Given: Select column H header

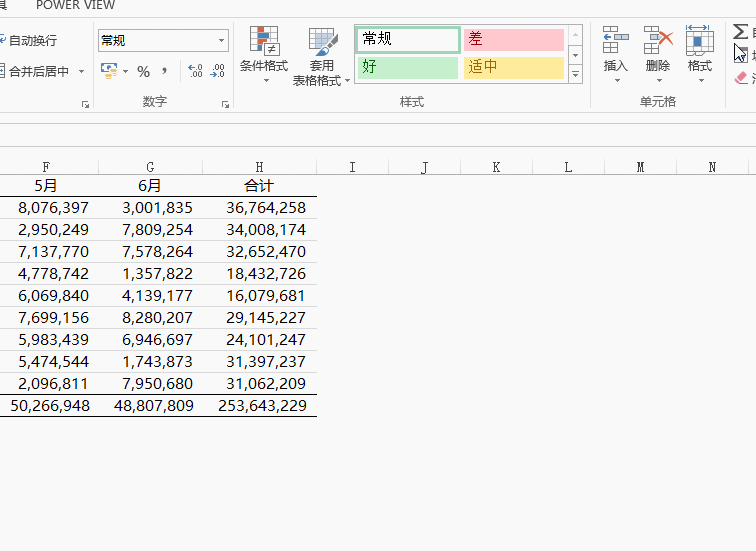Looking at the screenshot, I should 259,167.
